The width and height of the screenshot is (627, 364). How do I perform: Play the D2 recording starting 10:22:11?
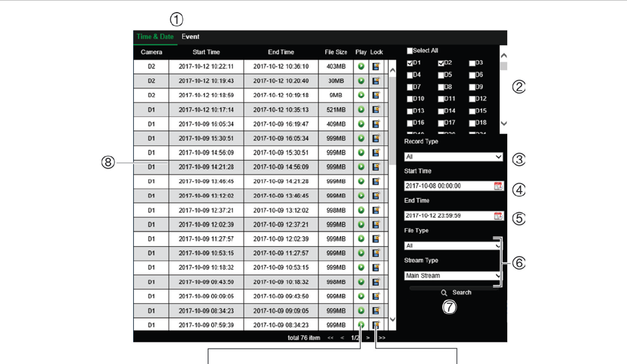(361, 66)
